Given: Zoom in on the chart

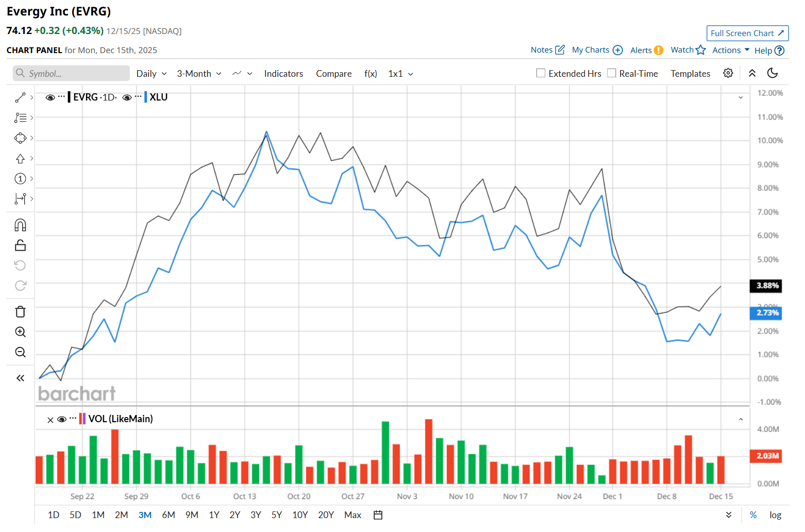Looking at the screenshot, I should pyautogui.click(x=20, y=332).
